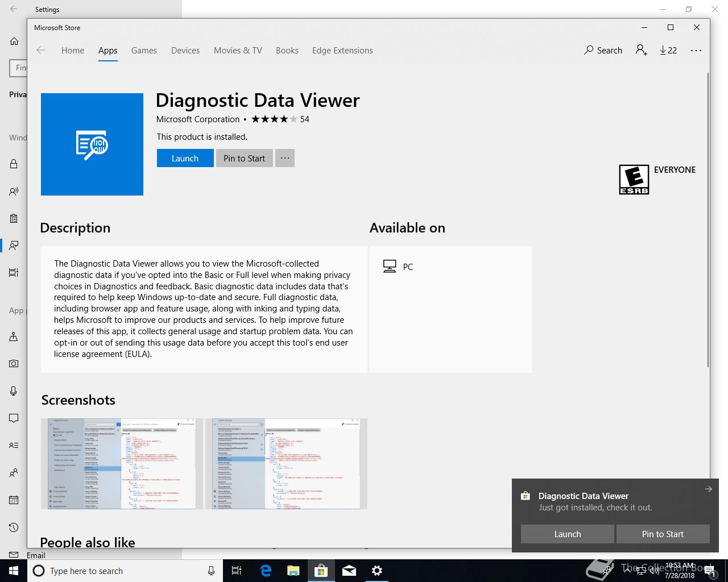
Task: Open the Movies & TV tab
Action: pos(238,50)
